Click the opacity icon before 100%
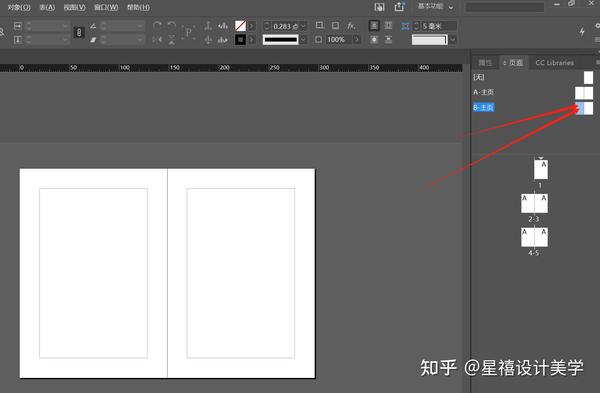The image size is (600, 393). point(318,39)
